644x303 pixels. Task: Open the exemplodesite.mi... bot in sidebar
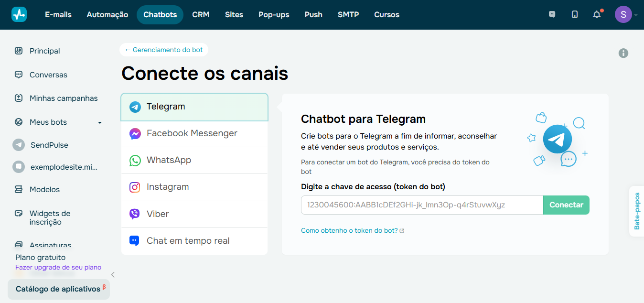(x=64, y=167)
